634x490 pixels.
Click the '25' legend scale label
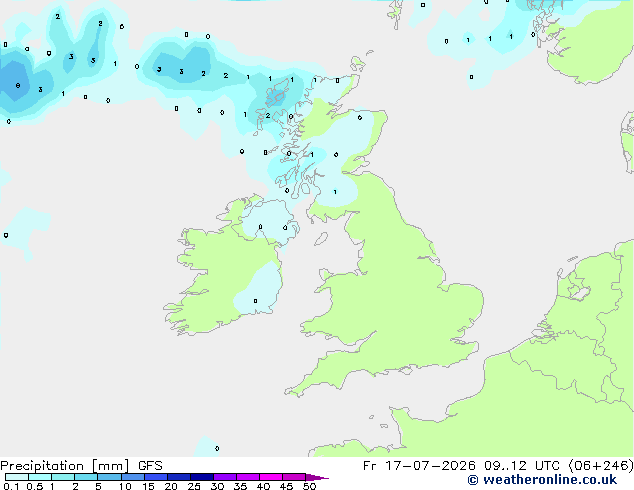tap(194, 486)
